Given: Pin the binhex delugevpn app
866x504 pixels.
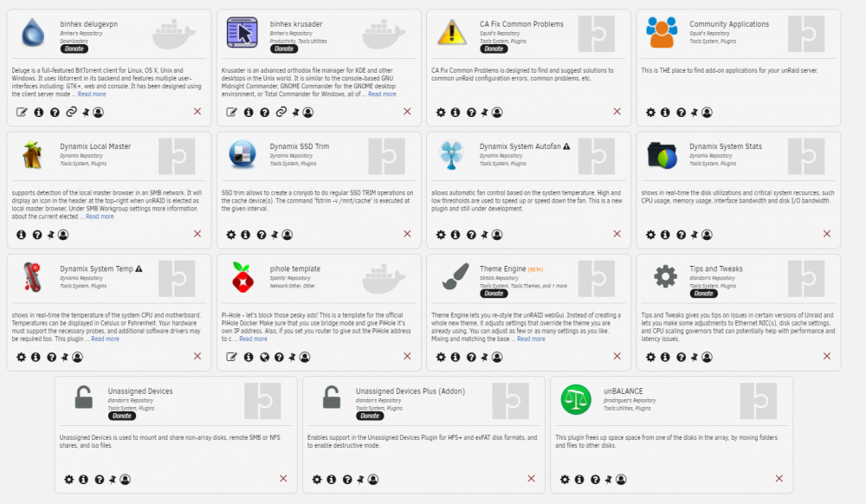Looking at the screenshot, I should [86, 112].
